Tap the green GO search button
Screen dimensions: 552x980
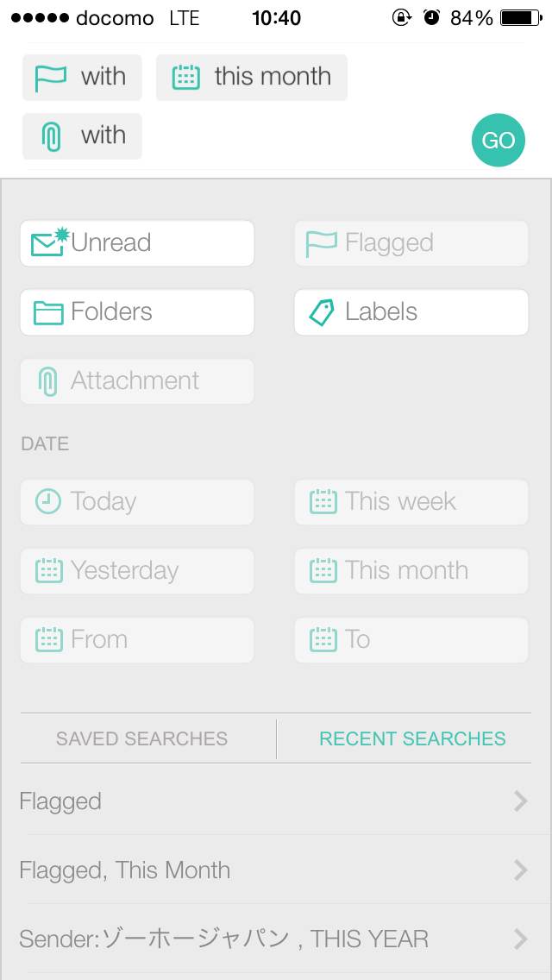(498, 141)
